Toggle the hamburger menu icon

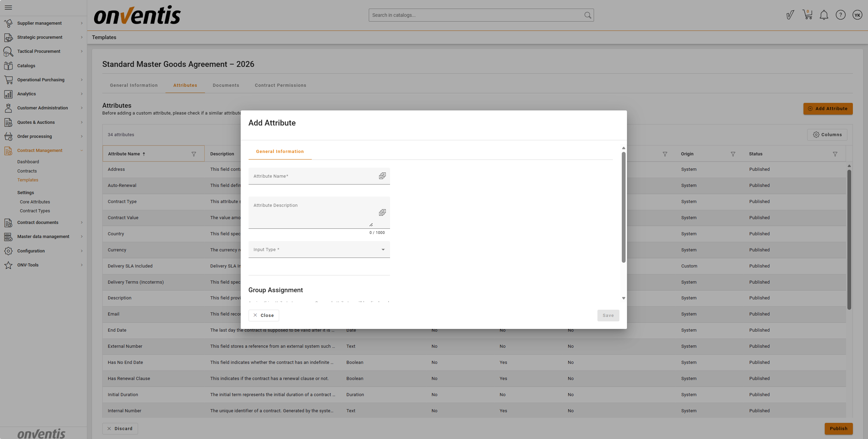point(9,8)
